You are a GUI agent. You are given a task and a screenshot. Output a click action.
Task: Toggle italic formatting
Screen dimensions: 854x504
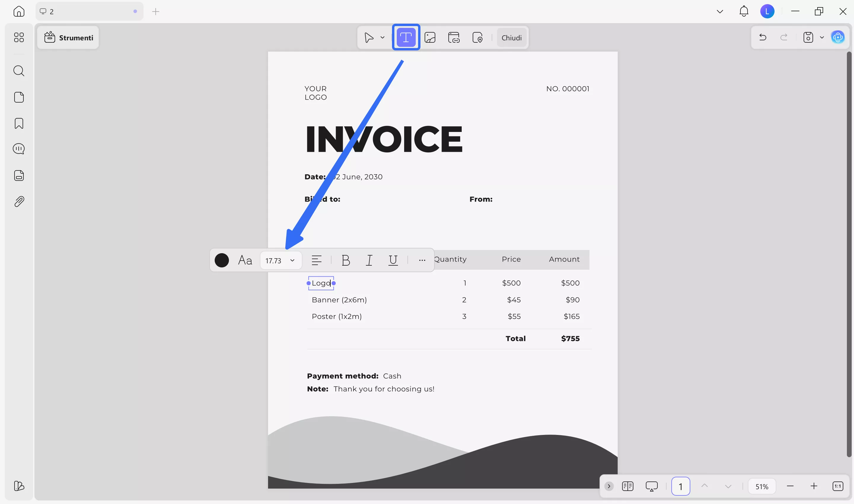[x=369, y=261]
